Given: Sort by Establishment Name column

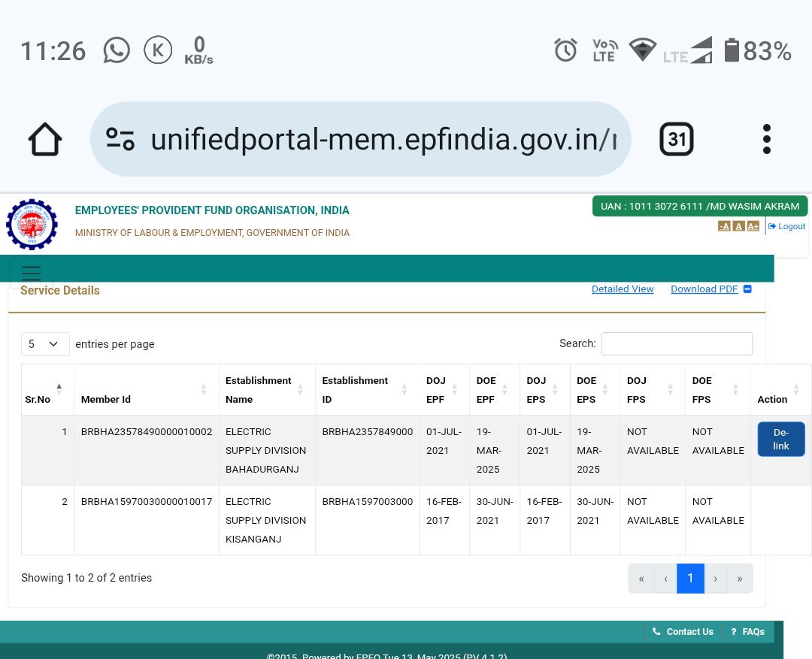Looking at the screenshot, I should click(x=267, y=390).
